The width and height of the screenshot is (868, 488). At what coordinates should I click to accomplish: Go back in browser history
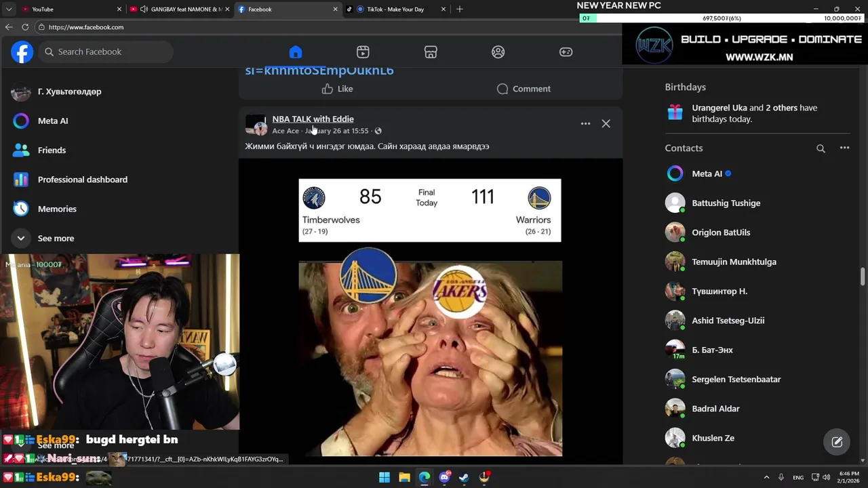point(9,27)
